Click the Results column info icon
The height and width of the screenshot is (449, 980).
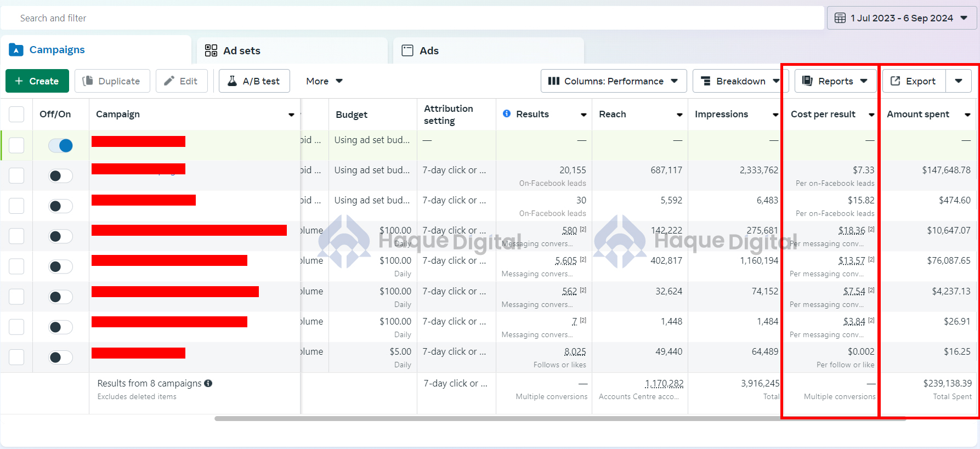pos(507,113)
